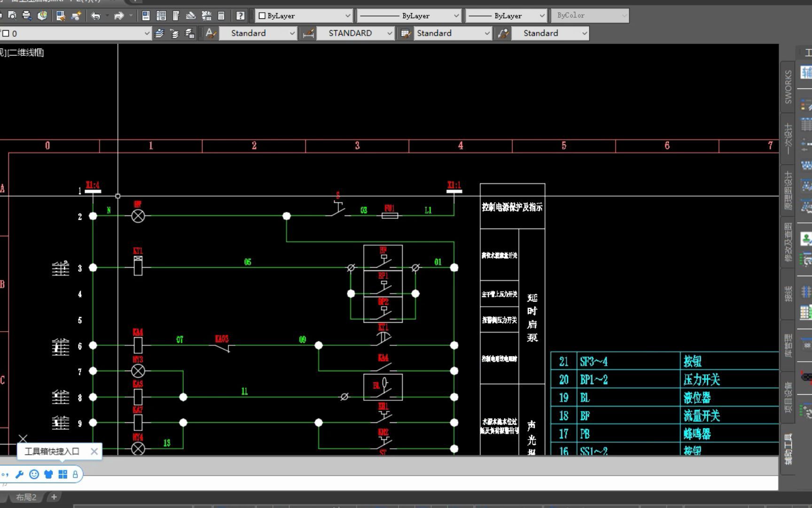Open the multileader style Standard dropdown

click(550, 33)
